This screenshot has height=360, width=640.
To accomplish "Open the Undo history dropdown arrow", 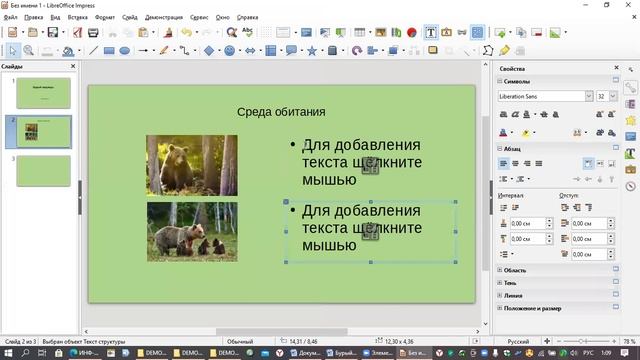I will [196, 32].
